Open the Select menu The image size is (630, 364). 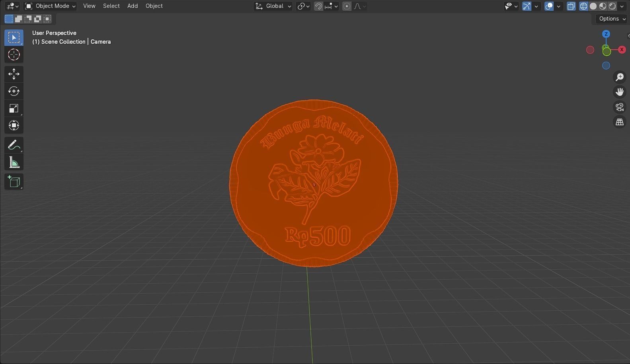tap(111, 6)
